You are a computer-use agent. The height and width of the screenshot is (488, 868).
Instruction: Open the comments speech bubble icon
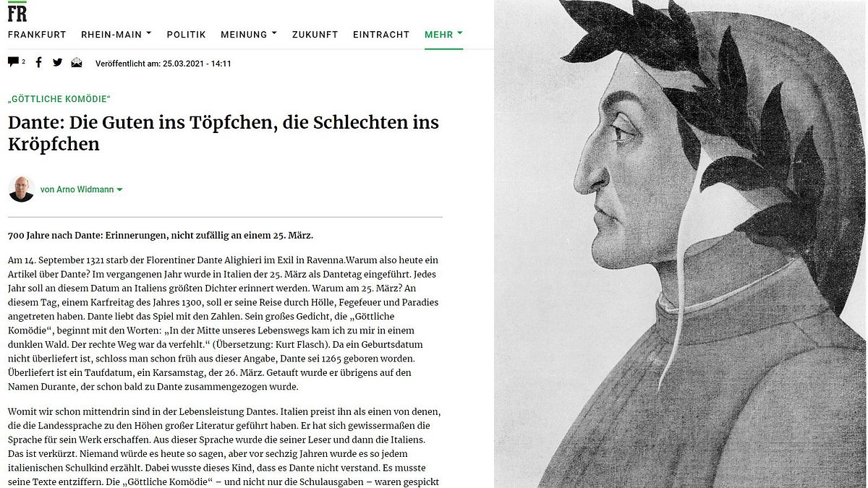pyautogui.click(x=14, y=62)
